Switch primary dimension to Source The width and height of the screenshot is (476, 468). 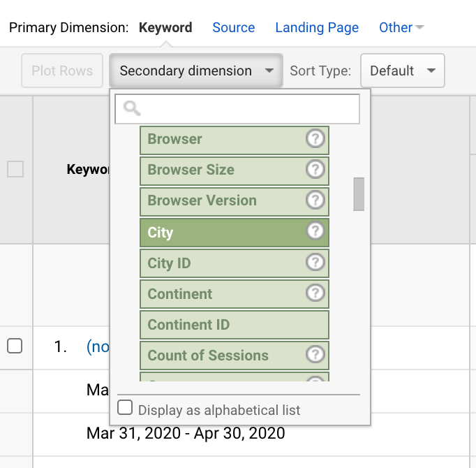[x=233, y=28]
